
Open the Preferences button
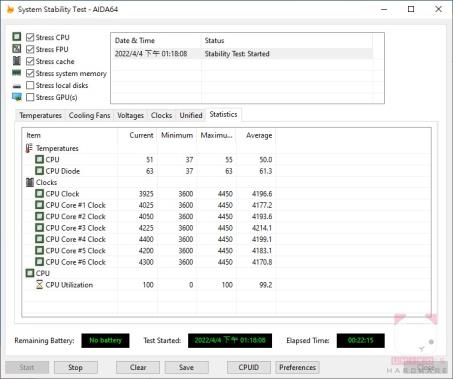pos(297,367)
